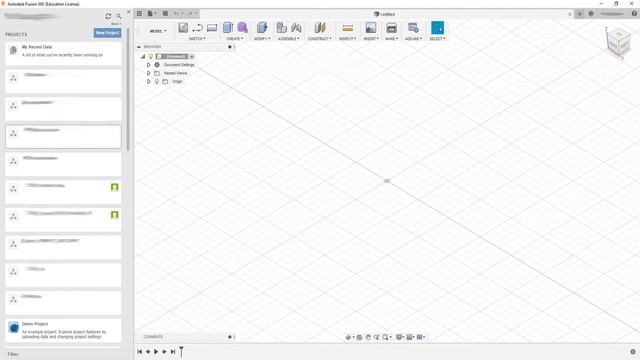Toggle the root component lightbulb visibility
Viewport: 640px width, 360px height.
point(151,56)
